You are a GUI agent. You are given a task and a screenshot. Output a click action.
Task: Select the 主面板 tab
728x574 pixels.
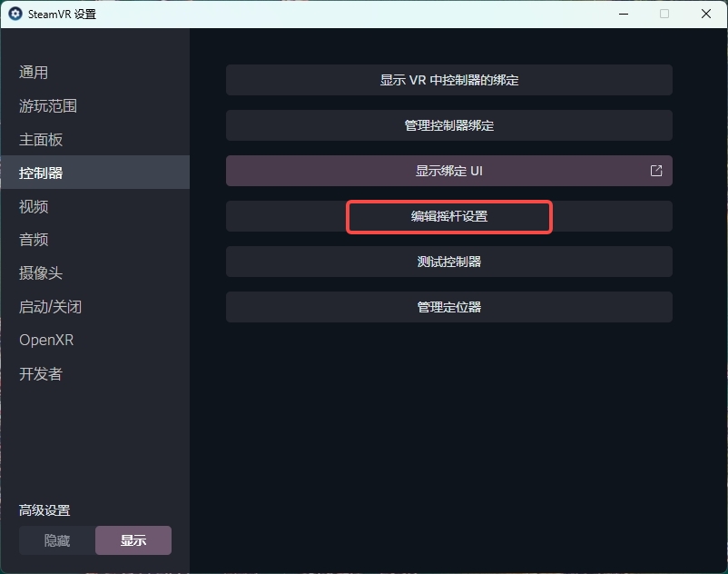pyautogui.click(x=41, y=140)
